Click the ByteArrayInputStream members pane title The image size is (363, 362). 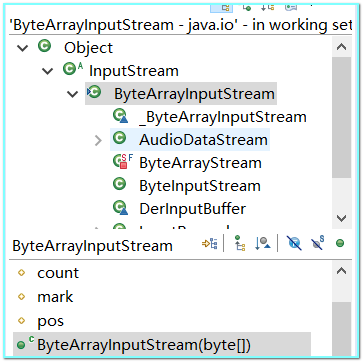pos(92,246)
